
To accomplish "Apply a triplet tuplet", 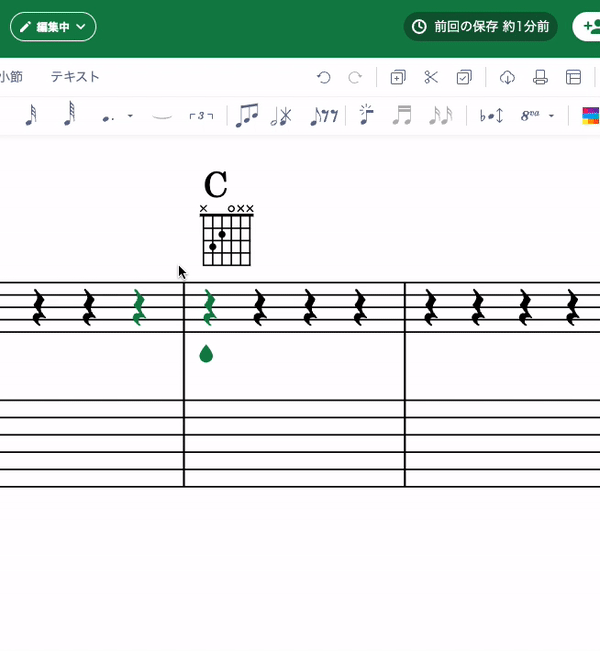I will click(201, 116).
